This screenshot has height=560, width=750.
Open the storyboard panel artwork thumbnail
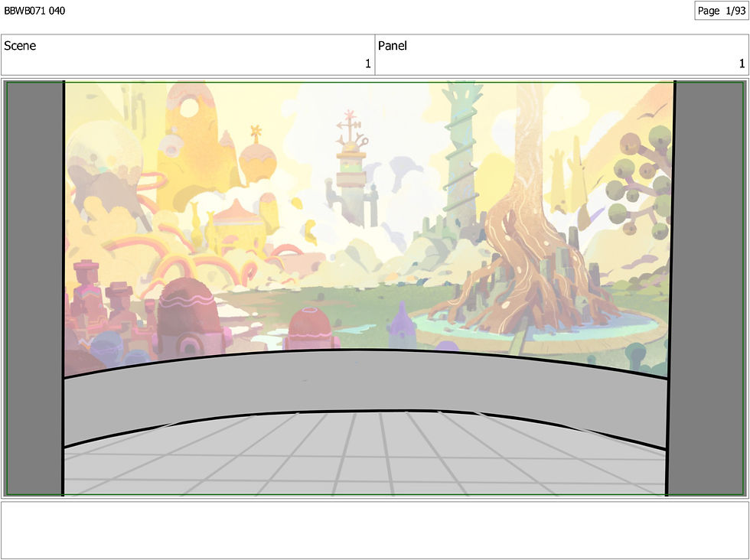point(375,288)
